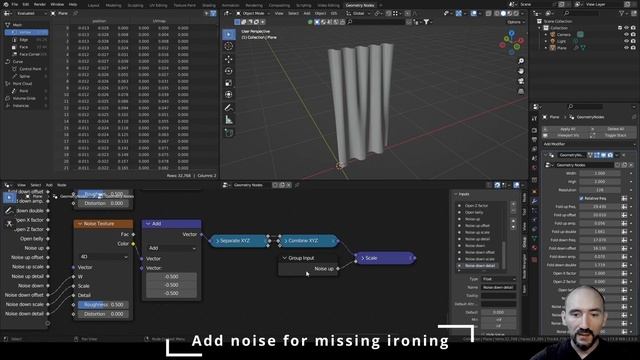Screen dimensions: 640x360
Task: Choose the Scale tool in viewport toolbar
Action: 229,83
